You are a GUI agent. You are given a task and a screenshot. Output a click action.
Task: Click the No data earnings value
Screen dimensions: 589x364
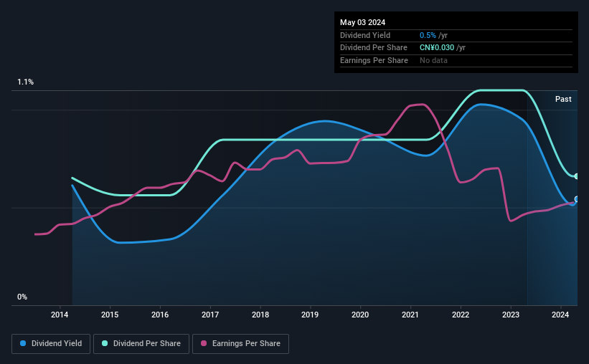pos(433,60)
